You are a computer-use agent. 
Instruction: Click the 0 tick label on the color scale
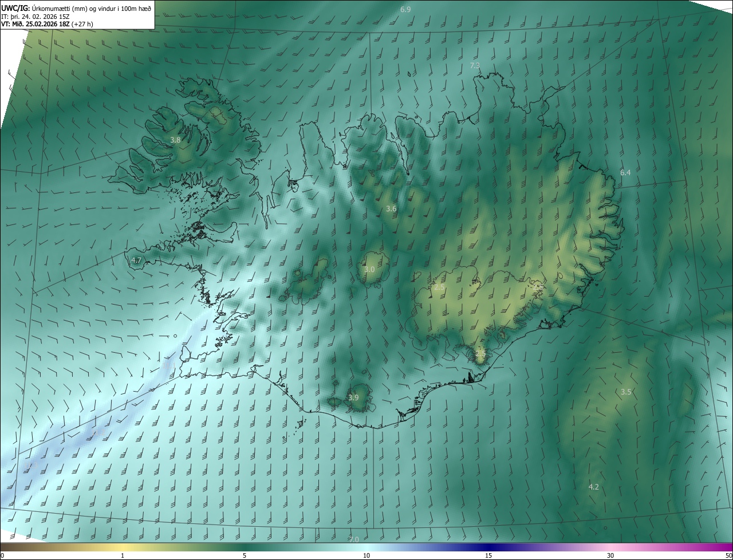click(2, 555)
